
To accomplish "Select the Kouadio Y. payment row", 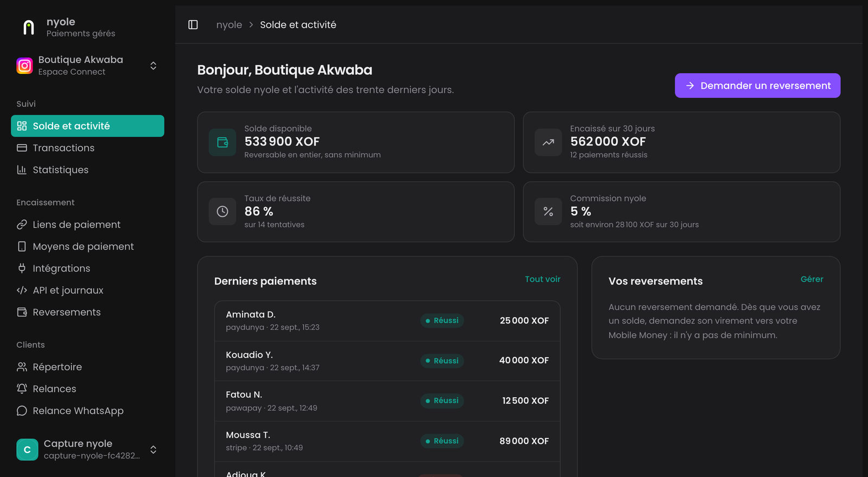I will [387, 361].
